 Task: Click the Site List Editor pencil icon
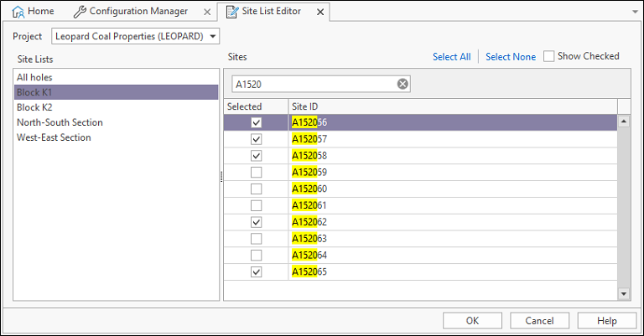click(232, 12)
